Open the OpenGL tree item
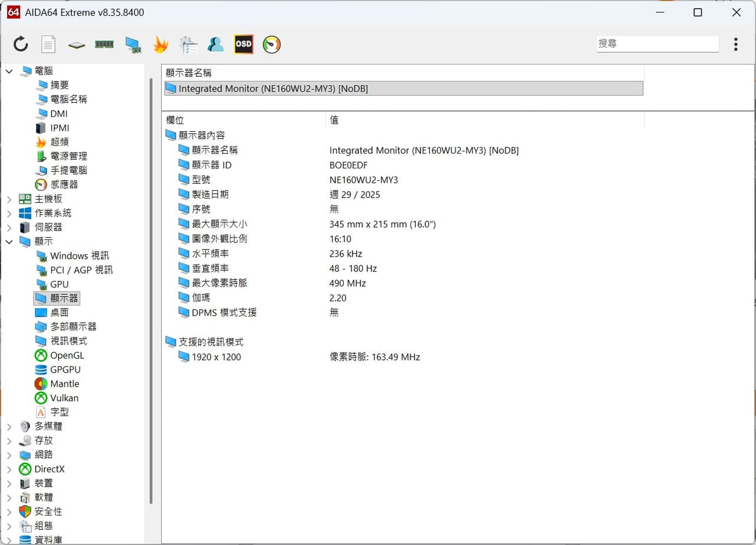Screen dimensions: 756x545 point(67,355)
